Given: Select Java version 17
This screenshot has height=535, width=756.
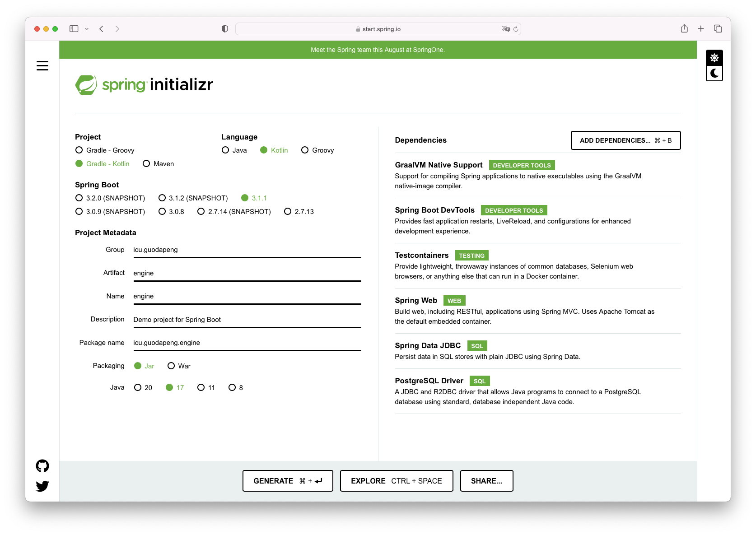Looking at the screenshot, I should pyautogui.click(x=175, y=388).
